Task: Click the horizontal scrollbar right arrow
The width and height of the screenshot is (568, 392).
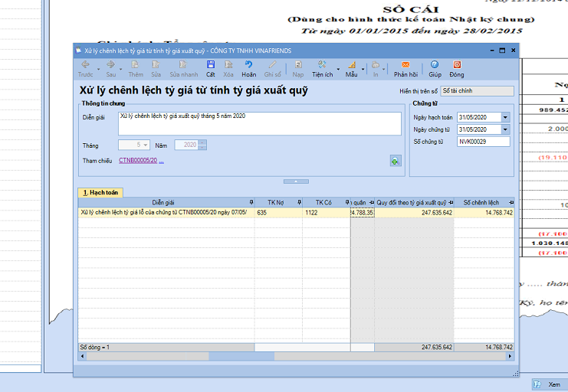Action: [510, 356]
